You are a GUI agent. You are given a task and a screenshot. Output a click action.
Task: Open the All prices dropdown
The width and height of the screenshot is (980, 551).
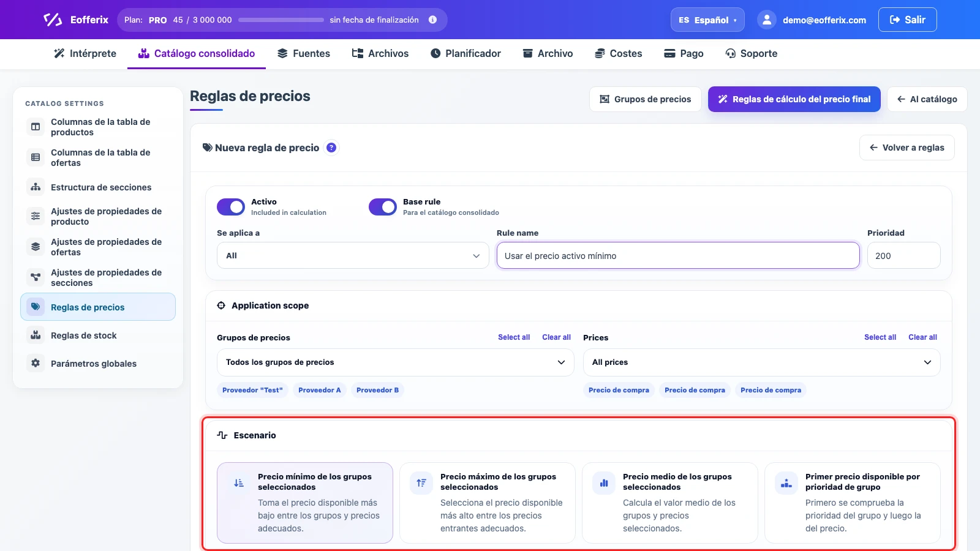click(x=762, y=362)
